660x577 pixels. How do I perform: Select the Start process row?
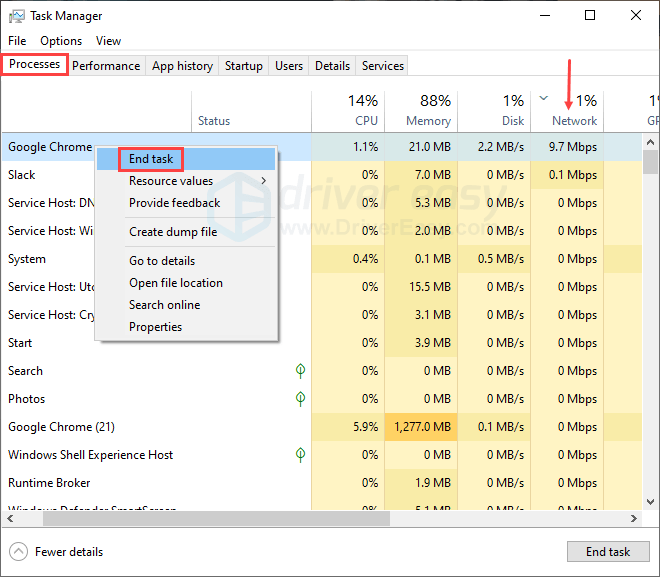click(322, 343)
